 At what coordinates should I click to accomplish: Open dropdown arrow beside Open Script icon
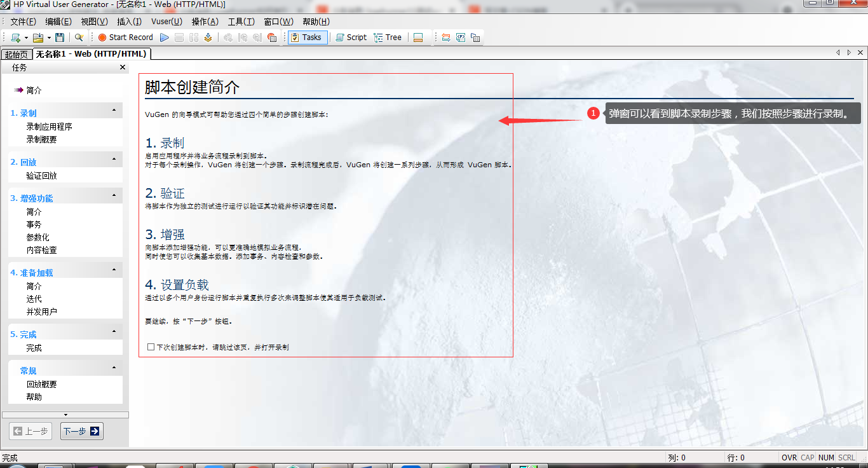[x=49, y=38]
